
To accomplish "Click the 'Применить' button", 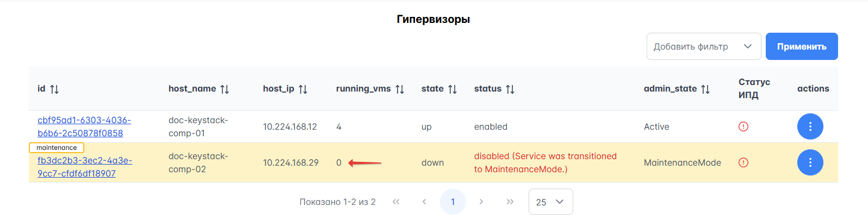I will (802, 46).
